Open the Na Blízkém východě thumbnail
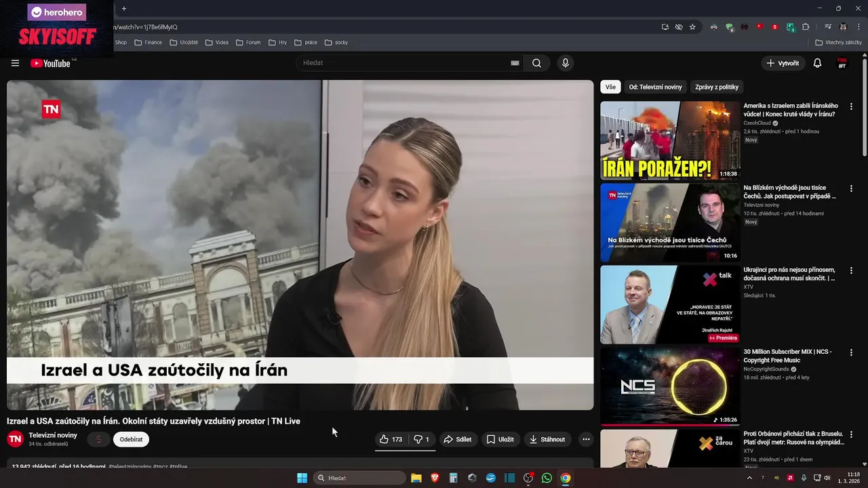The height and width of the screenshot is (488, 868). click(x=670, y=222)
